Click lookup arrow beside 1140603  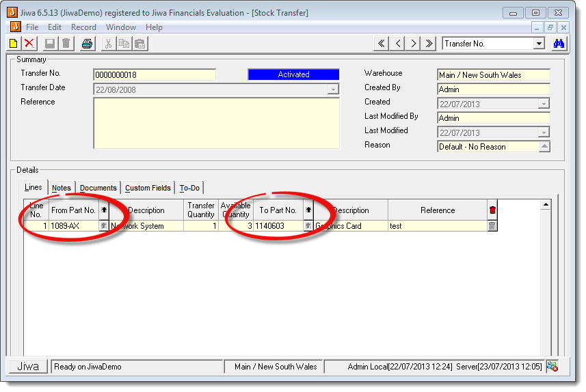tap(308, 226)
